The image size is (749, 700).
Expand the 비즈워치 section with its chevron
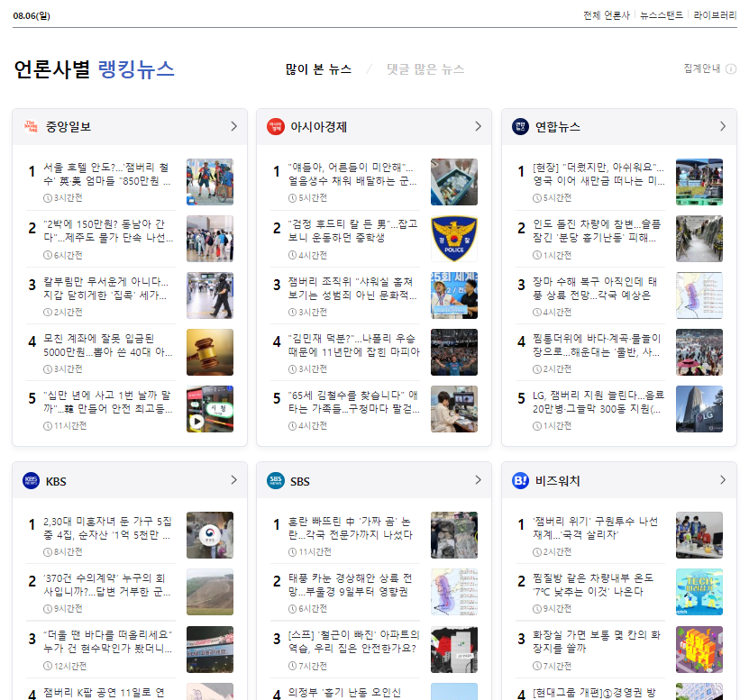point(723,480)
